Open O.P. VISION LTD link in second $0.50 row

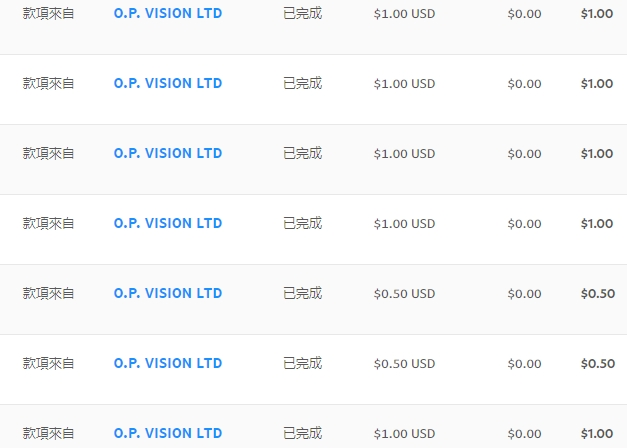click(x=168, y=363)
